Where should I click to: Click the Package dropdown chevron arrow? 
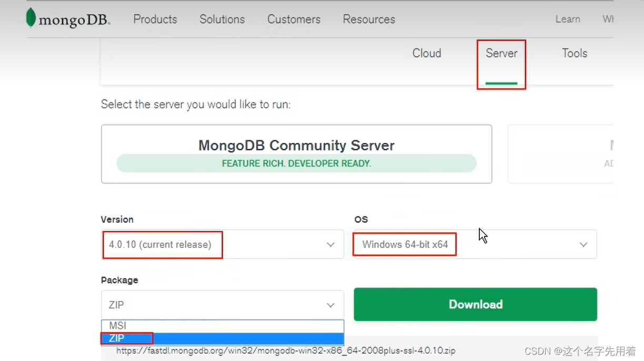tap(330, 305)
